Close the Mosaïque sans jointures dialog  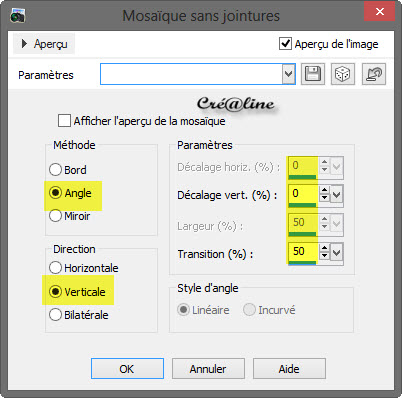click(x=379, y=12)
